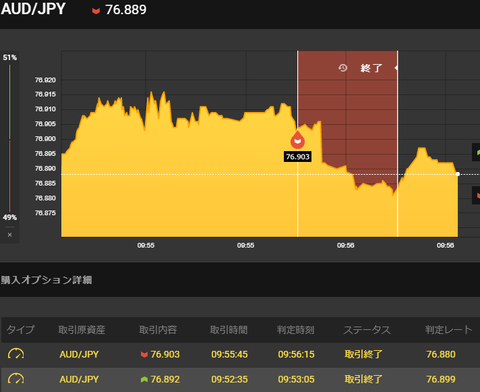Click the 76.900 price axis label

[45, 139]
